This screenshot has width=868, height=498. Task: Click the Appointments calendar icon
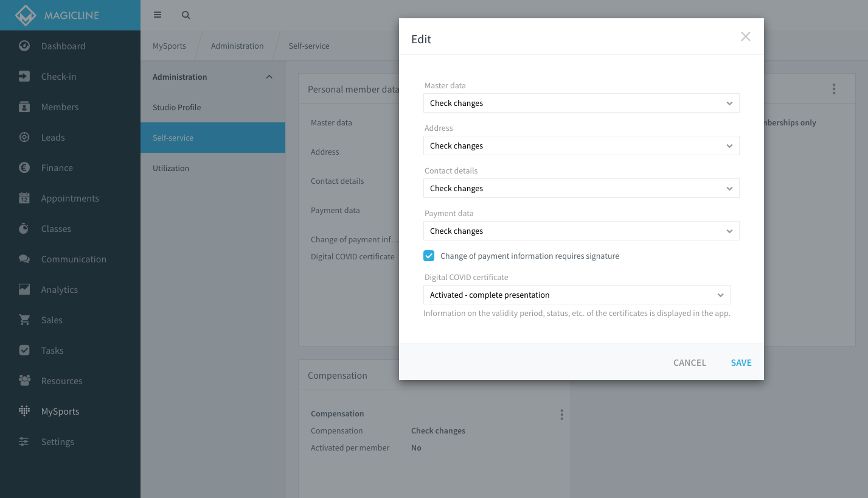click(x=24, y=198)
